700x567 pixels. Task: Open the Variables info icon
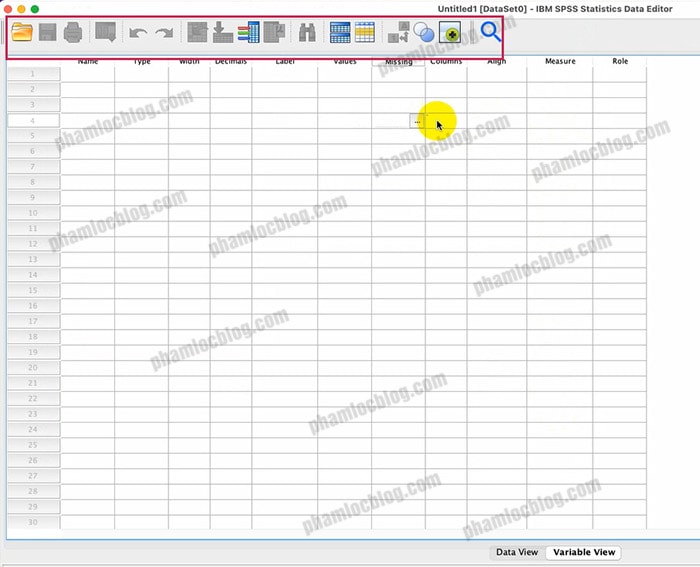[x=248, y=32]
